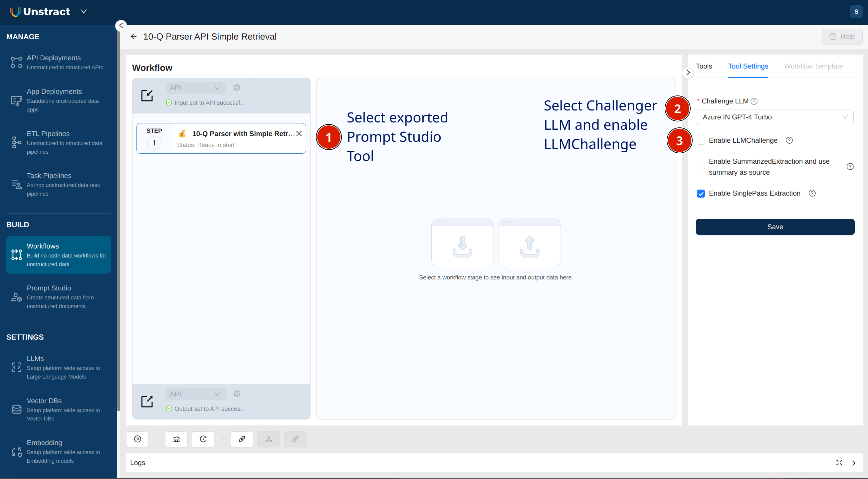Collapse the left sidebar with the arrow button
This screenshot has height=479, width=868.
[121, 26]
